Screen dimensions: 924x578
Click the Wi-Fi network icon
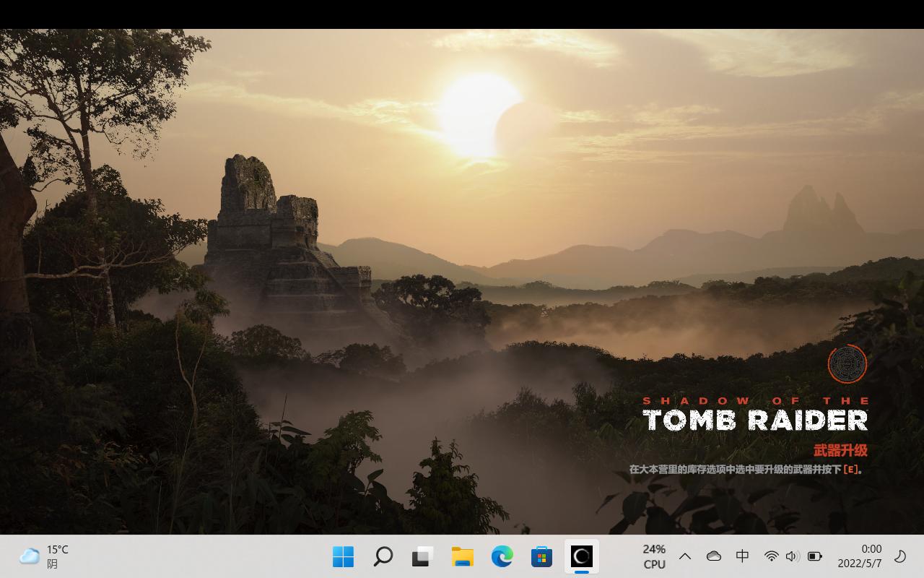point(771,556)
